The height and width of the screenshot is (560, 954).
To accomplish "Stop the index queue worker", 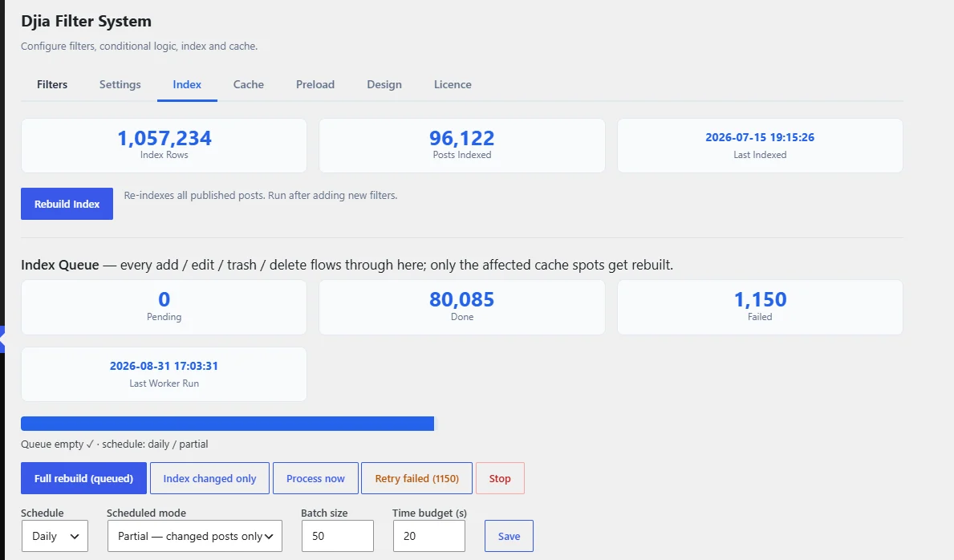I will (500, 478).
